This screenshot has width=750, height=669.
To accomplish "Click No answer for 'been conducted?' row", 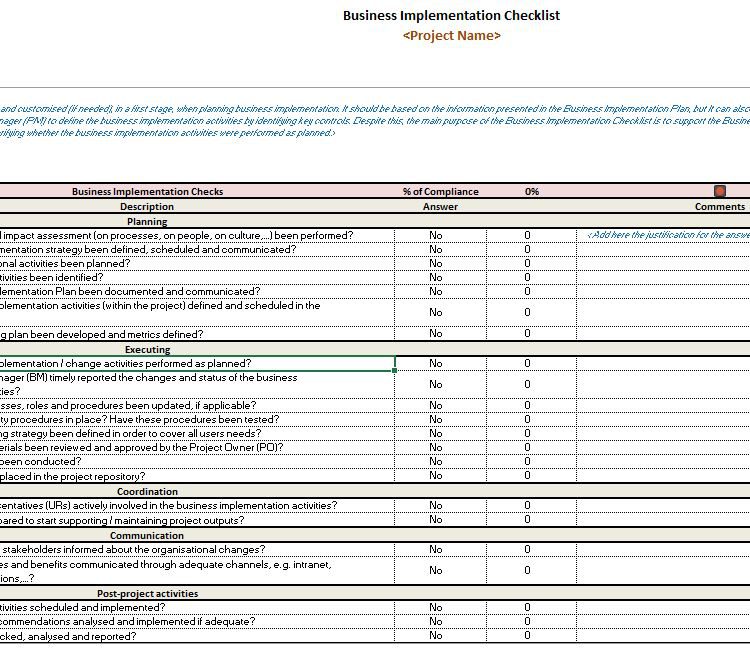I will click(x=436, y=461).
